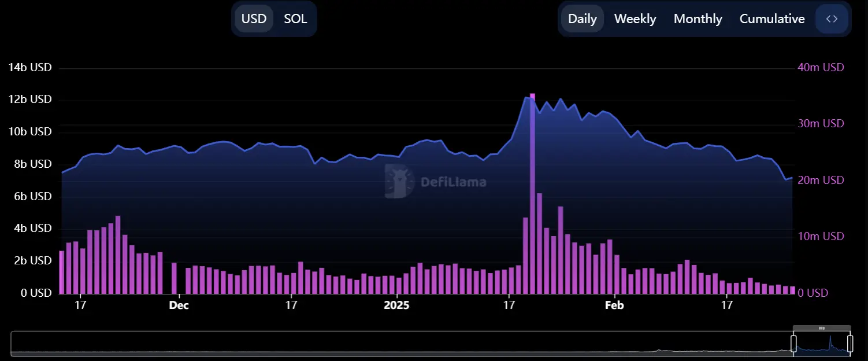Click the left handle of range slider

point(793,342)
